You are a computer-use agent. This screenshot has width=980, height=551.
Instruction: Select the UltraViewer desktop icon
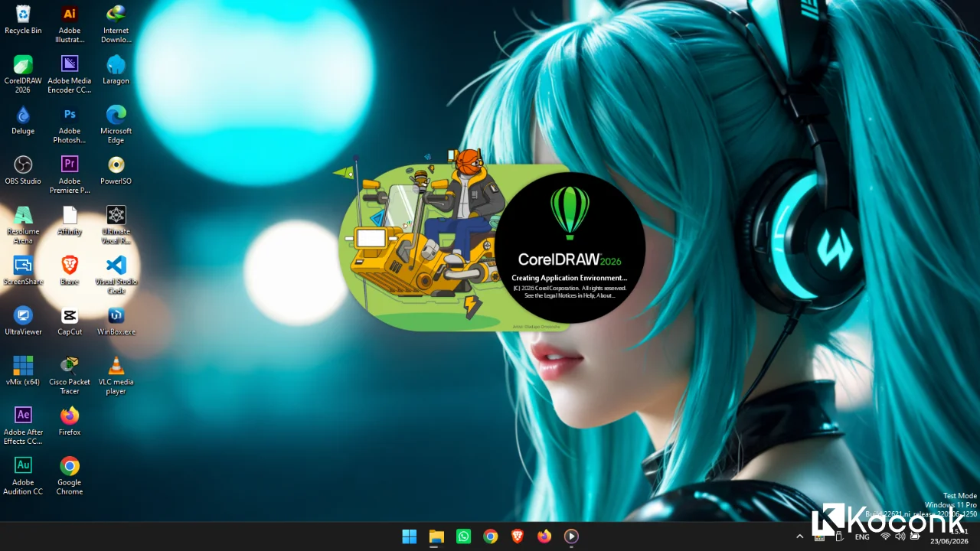(23, 321)
